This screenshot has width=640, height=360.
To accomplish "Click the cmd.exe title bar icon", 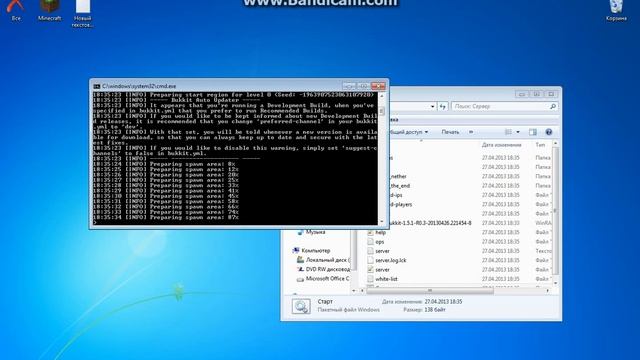I will point(97,87).
